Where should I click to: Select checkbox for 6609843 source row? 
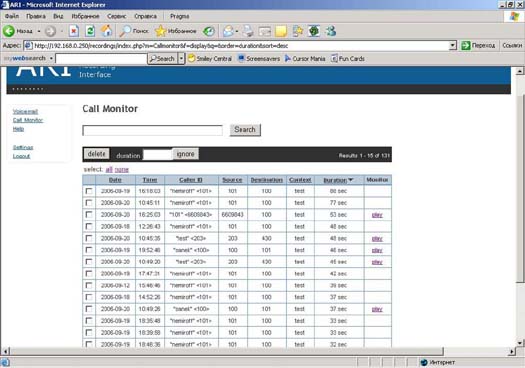tap(89, 214)
